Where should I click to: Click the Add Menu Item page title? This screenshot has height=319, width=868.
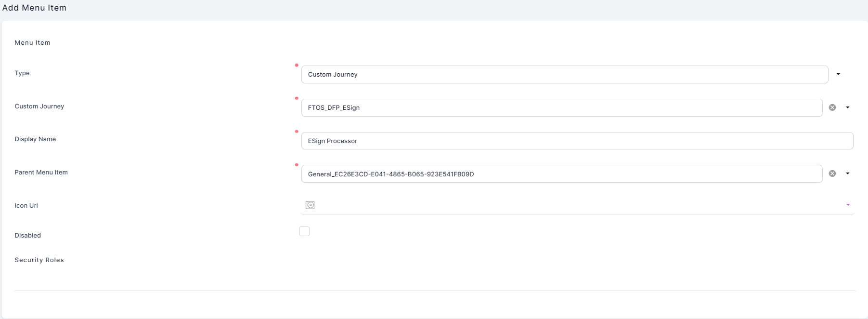[x=34, y=8]
